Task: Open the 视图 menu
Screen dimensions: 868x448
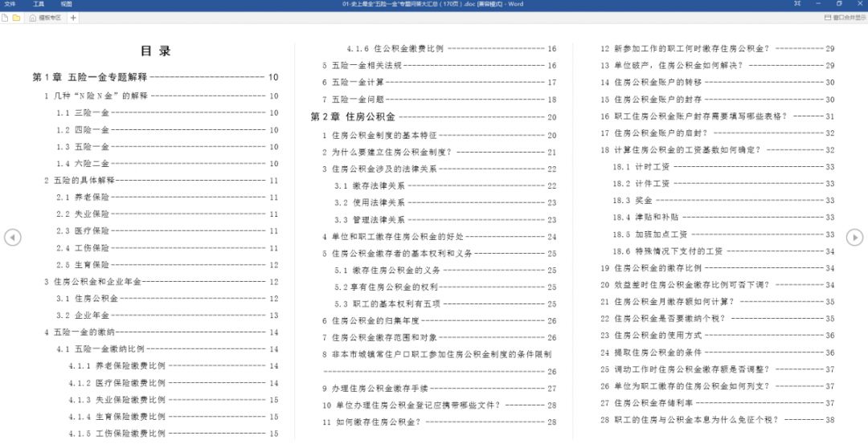Action: pos(67,4)
